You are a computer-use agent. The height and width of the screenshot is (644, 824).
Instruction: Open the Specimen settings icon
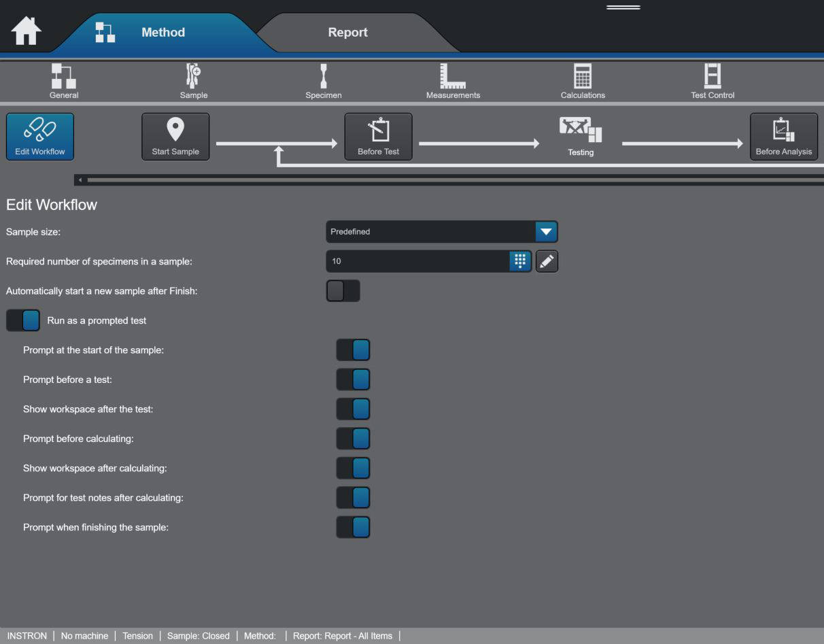(324, 80)
